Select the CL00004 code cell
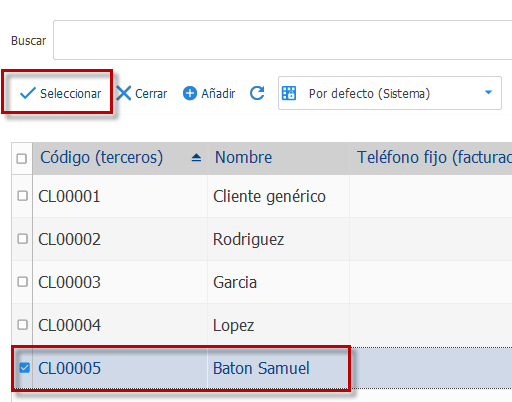The image size is (512, 402). [120, 325]
